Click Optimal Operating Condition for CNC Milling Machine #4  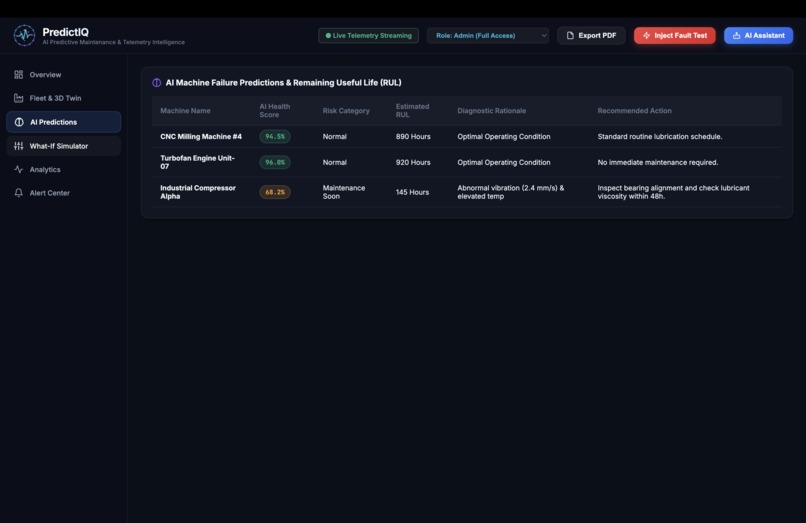pyautogui.click(x=504, y=137)
